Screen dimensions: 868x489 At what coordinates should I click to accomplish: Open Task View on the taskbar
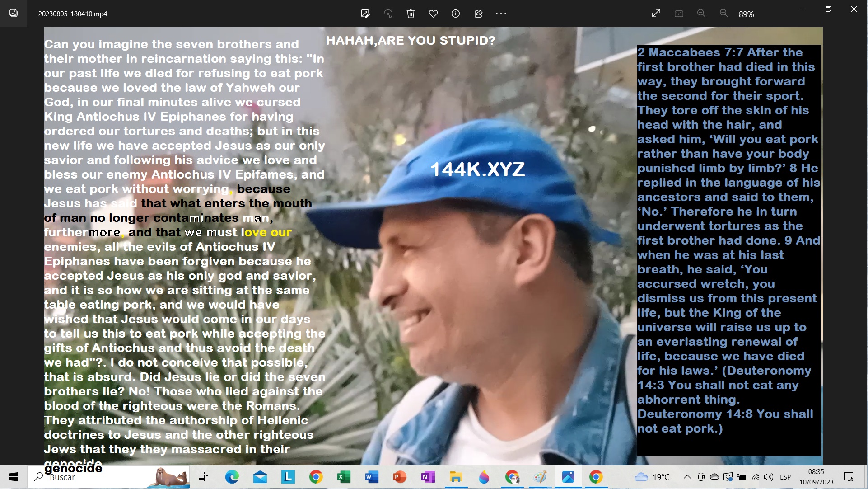(x=203, y=477)
